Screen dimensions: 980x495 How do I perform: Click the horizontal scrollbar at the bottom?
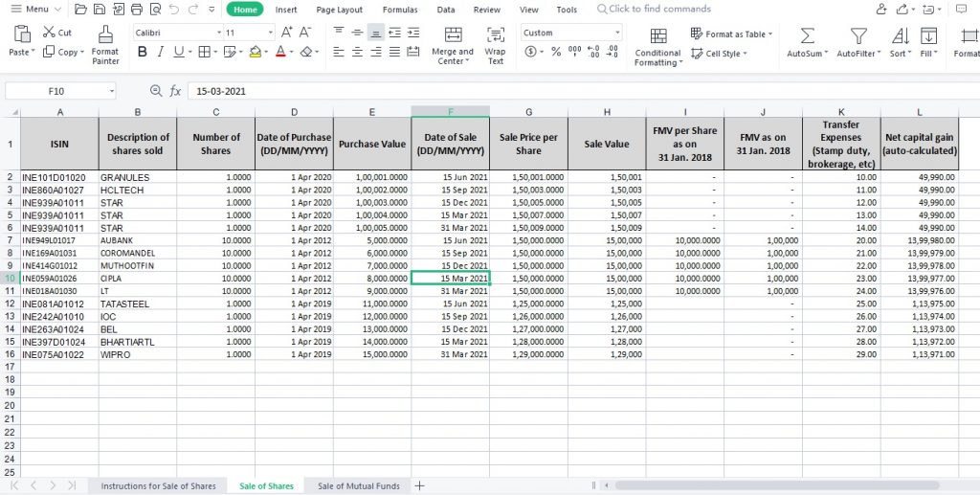coord(777,485)
